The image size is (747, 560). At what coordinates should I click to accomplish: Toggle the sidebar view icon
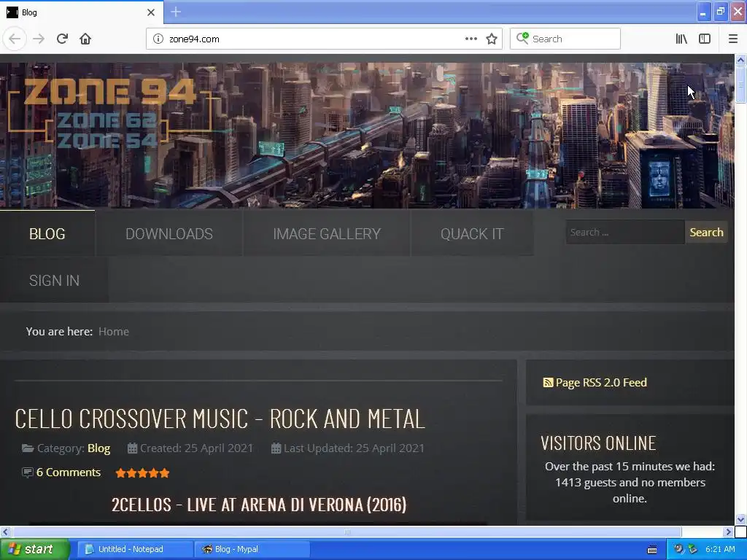coord(705,39)
